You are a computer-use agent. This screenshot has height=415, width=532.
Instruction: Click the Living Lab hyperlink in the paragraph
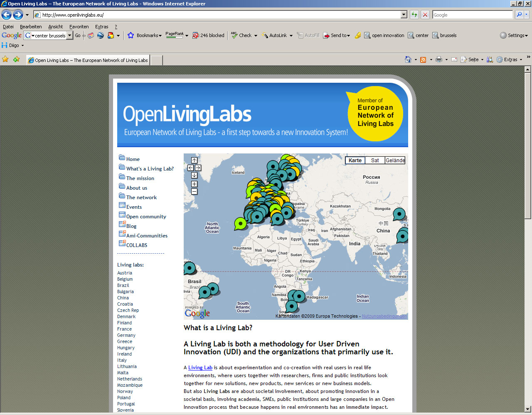coord(200,368)
